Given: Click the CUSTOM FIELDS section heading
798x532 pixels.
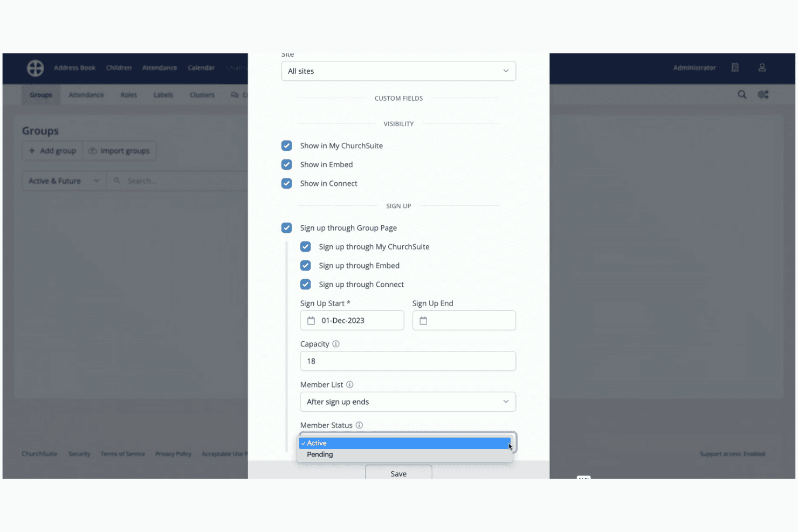Looking at the screenshot, I should [398, 98].
